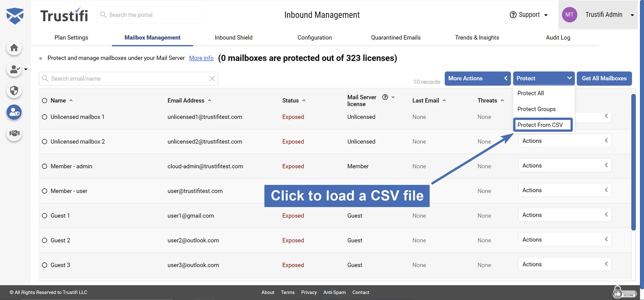This screenshot has width=644, height=300.
Task: Click the Comodo Secure badge
Action: click(624, 293)
